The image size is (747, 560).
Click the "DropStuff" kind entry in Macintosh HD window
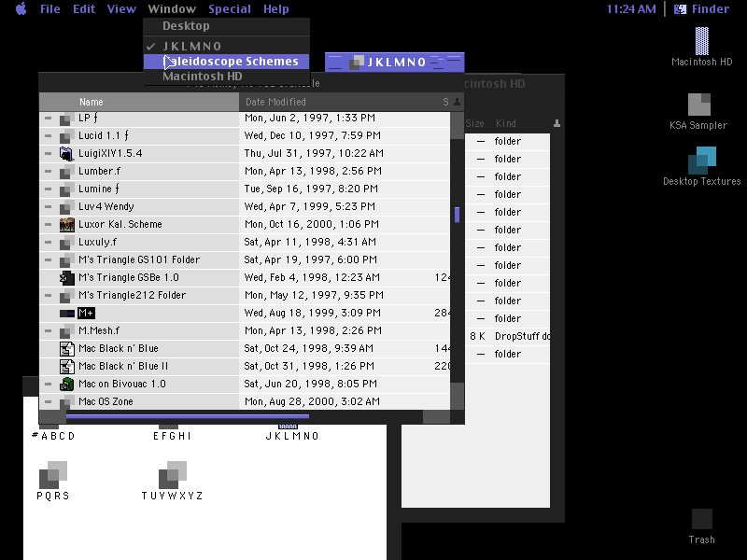point(522,336)
